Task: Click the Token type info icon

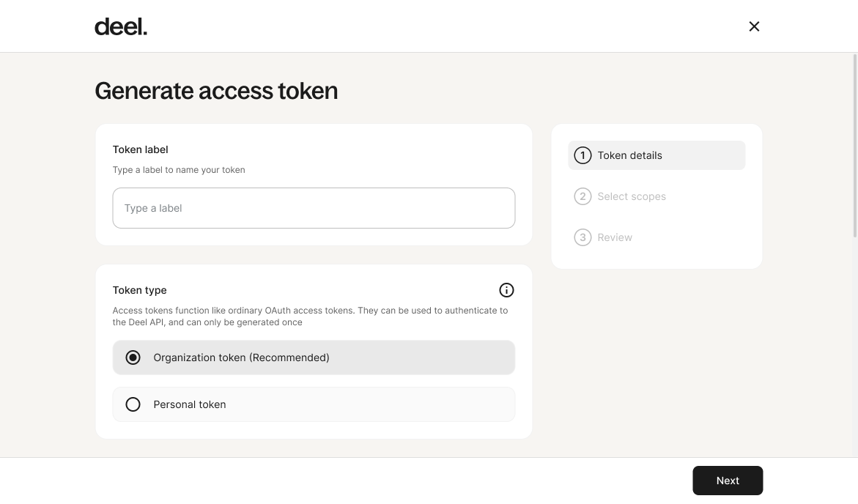Action: [x=506, y=290]
